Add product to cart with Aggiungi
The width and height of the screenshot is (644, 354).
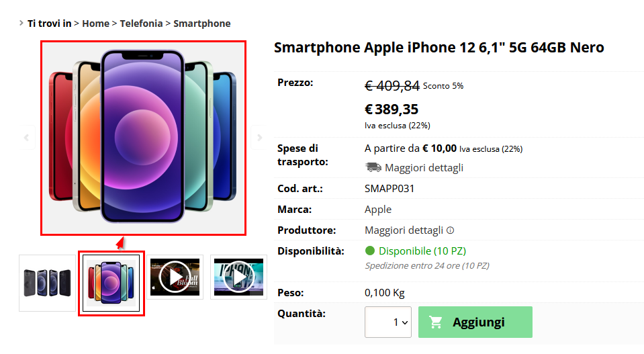[475, 322]
